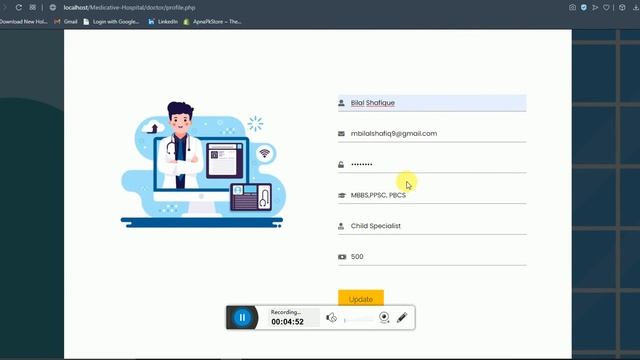Image resolution: width=640 pixels, height=360 pixels.
Task: Open the Gmail bookmark
Action: [66, 22]
